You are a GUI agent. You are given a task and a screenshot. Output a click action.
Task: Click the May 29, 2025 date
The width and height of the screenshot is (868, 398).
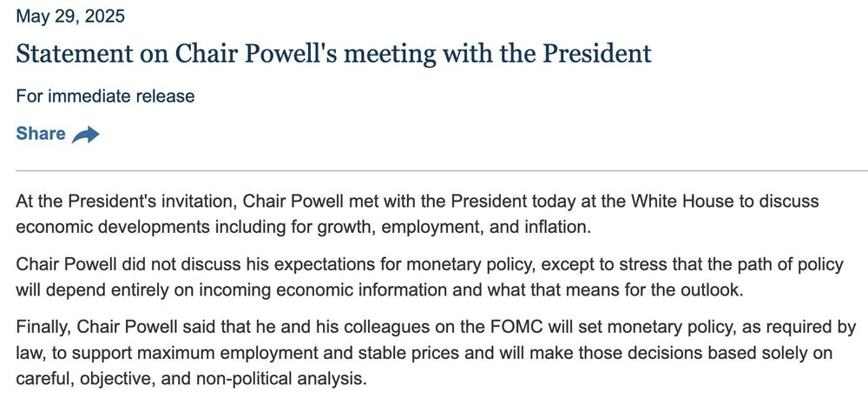70,16
